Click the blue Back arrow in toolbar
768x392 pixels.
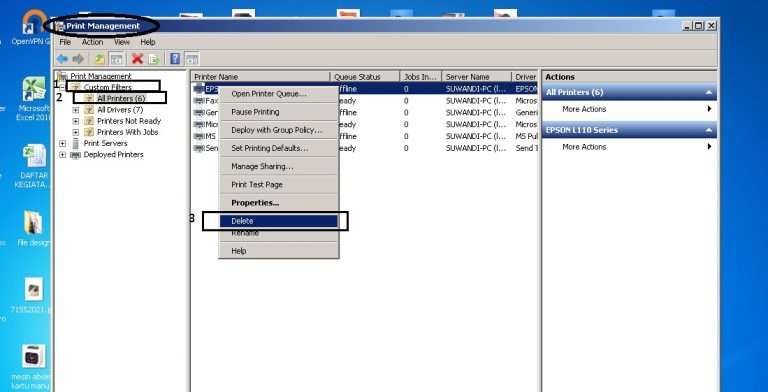pyautogui.click(x=62, y=59)
